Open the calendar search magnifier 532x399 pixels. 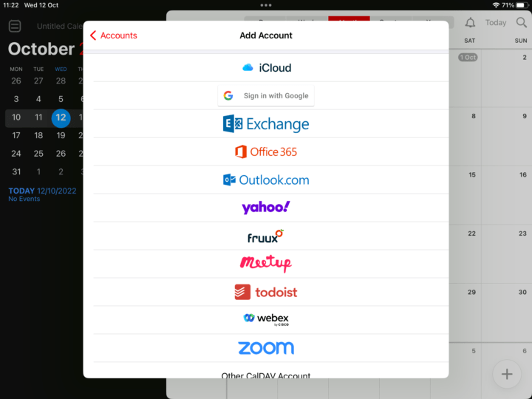point(521,23)
